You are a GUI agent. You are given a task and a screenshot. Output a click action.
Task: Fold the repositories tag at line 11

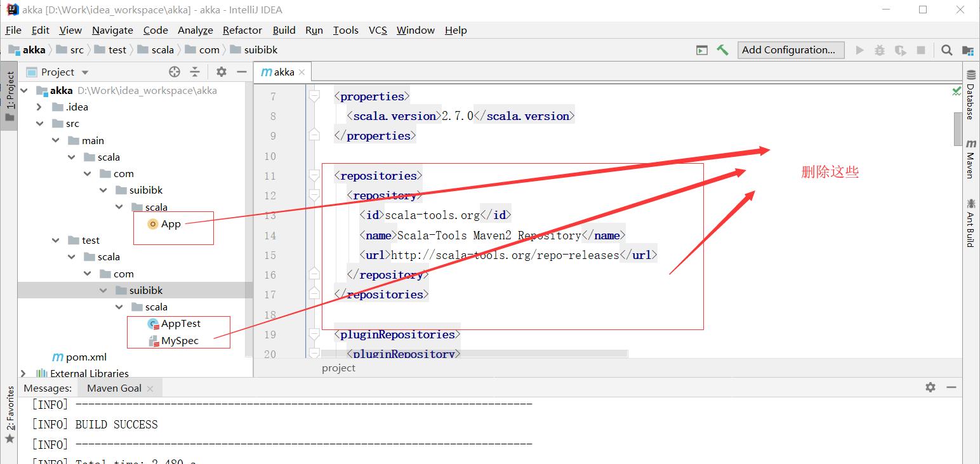click(314, 175)
